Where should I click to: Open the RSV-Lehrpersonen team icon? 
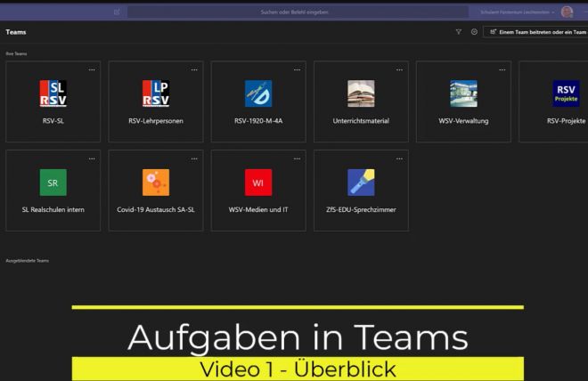(156, 93)
